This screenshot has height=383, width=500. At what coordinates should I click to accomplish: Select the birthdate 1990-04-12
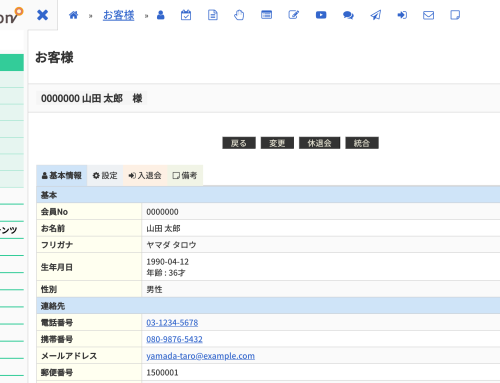tap(168, 262)
